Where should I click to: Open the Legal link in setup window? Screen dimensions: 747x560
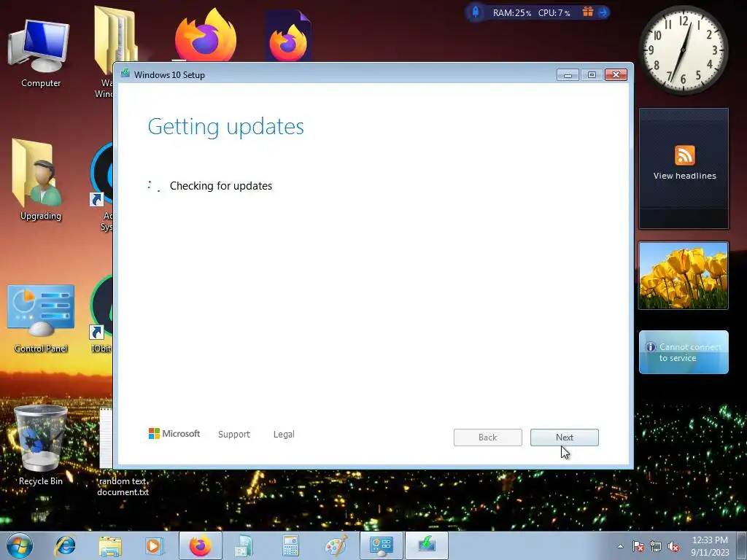click(284, 435)
